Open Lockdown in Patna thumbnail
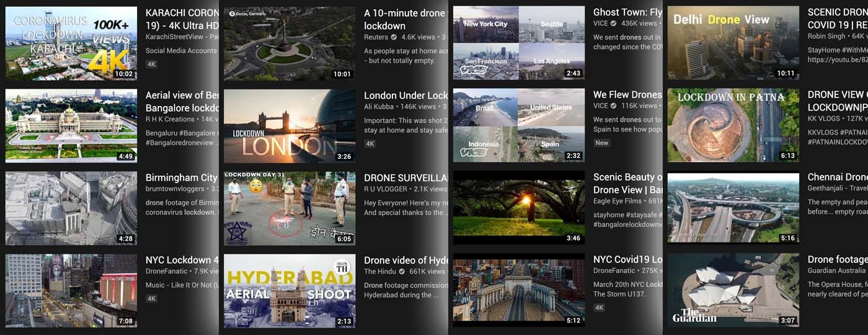 (733, 125)
